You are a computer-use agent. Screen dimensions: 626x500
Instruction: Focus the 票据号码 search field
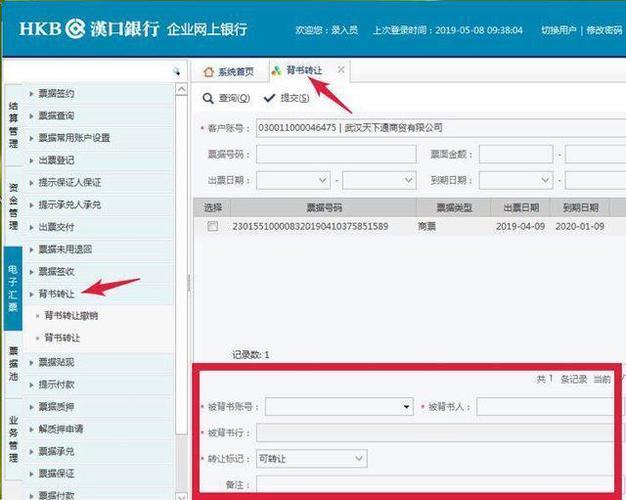point(336,154)
